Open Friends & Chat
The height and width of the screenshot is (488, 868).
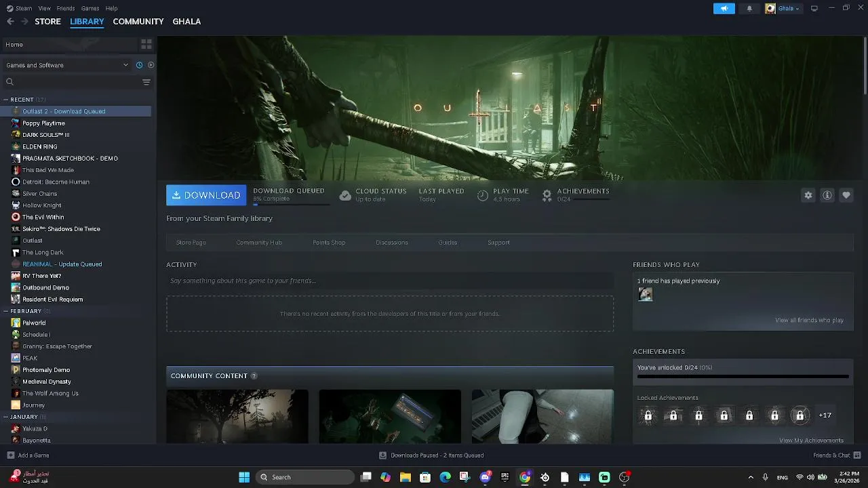837,455
